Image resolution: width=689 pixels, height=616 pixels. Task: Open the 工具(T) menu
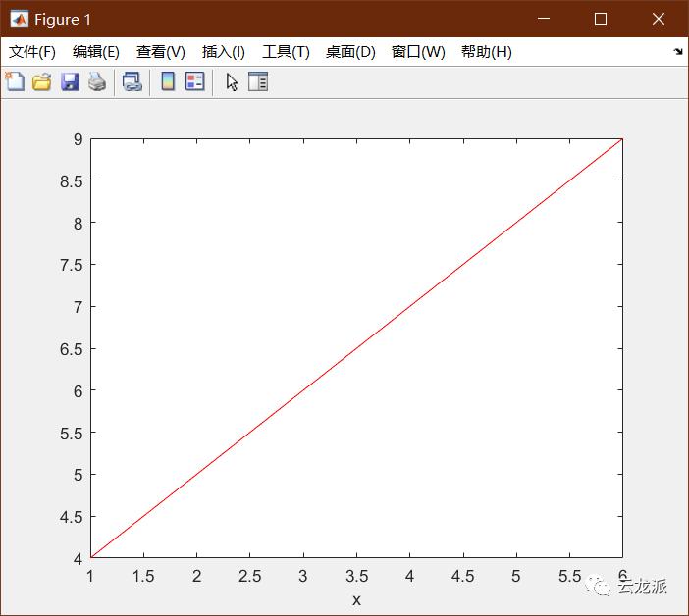click(286, 52)
